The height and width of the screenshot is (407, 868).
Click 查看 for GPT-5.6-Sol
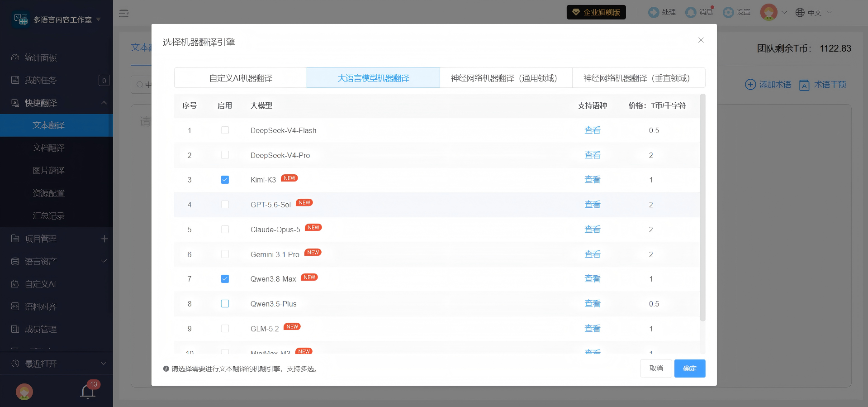(x=593, y=205)
